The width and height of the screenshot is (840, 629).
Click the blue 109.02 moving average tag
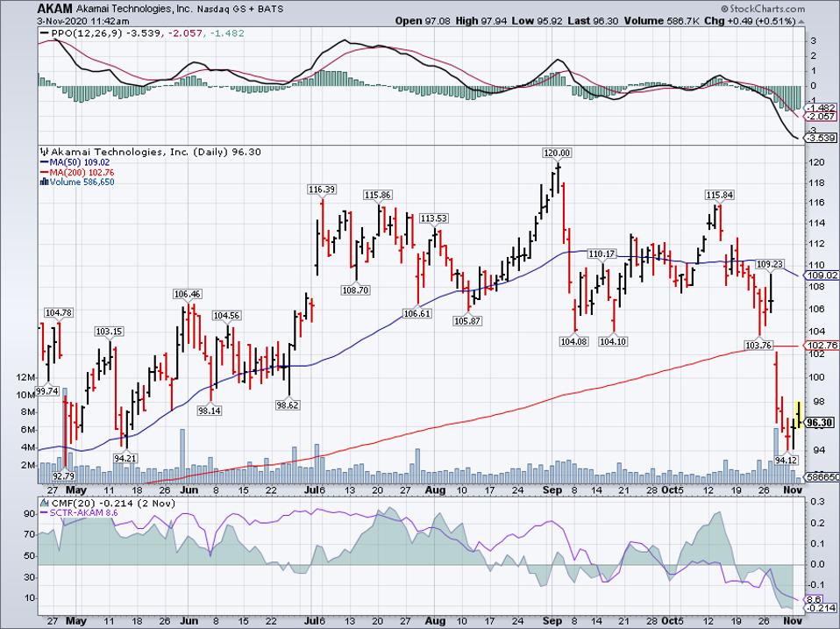(x=822, y=275)
